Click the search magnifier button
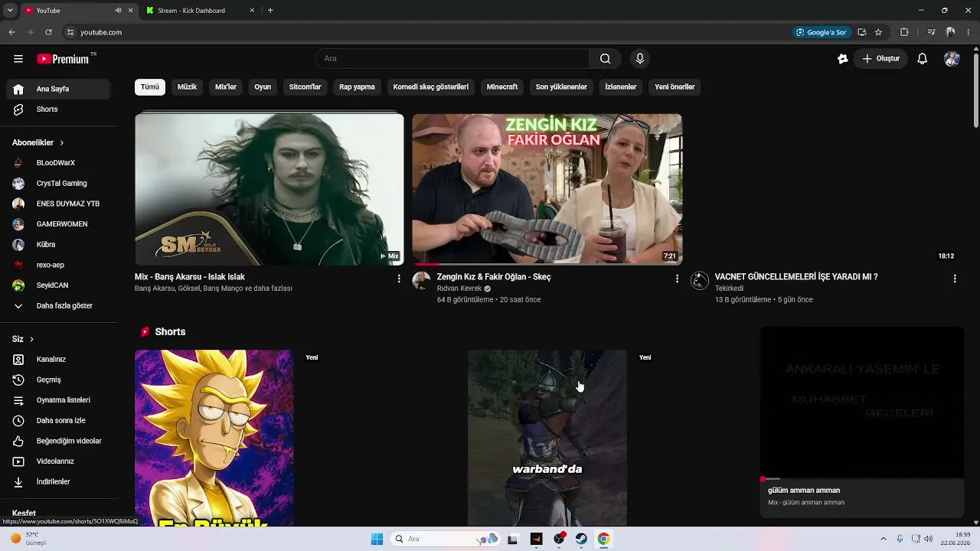The image size is (980, 551). (x=605, y=59)
